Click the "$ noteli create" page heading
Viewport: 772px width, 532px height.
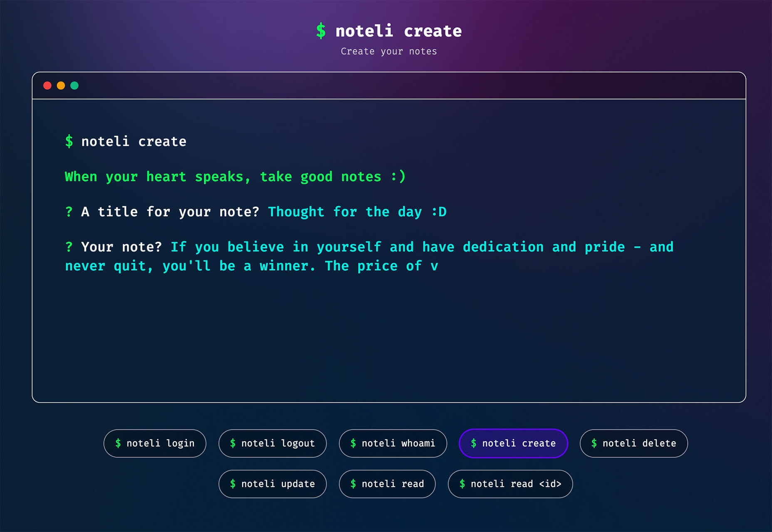click(x=389, y=31)
